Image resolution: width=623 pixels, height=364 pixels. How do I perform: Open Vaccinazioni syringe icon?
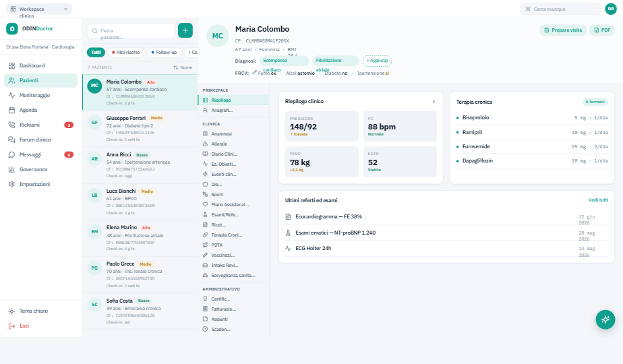(205, 255)
